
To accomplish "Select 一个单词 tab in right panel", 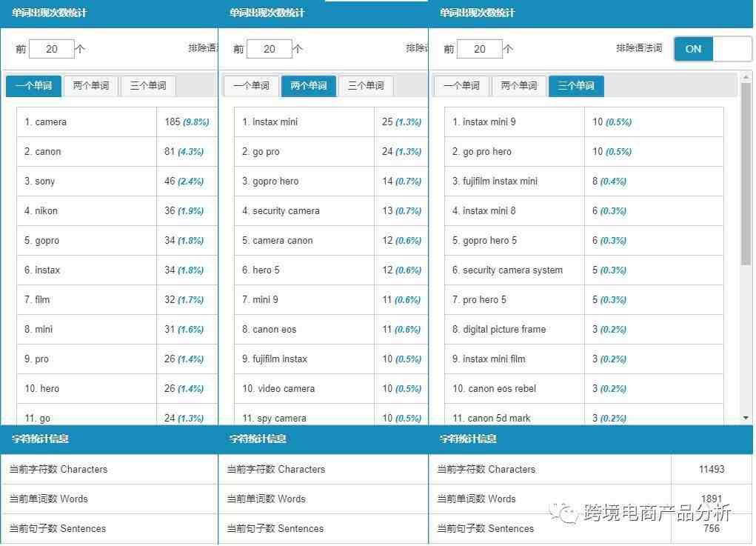I will (461, 86).
